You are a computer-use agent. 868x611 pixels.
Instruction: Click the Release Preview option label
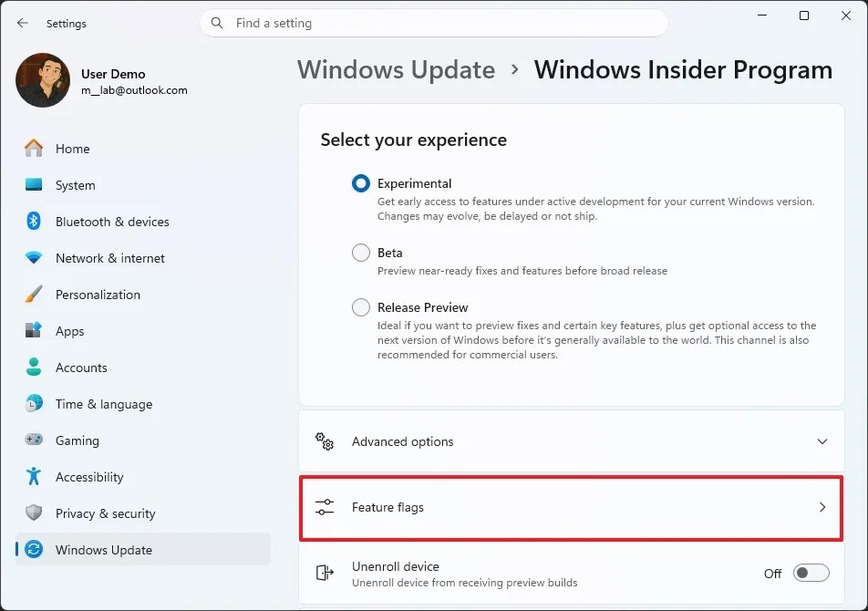422,307
